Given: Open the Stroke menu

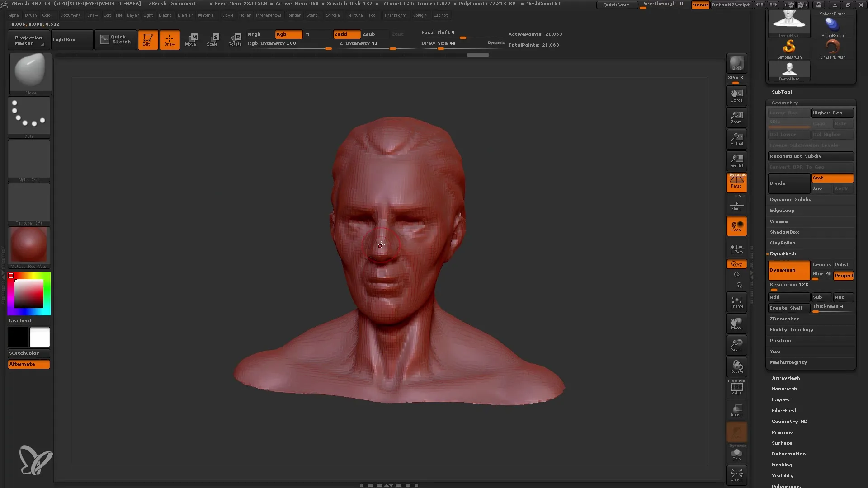Looking at the screenshot, I should 335,15.
